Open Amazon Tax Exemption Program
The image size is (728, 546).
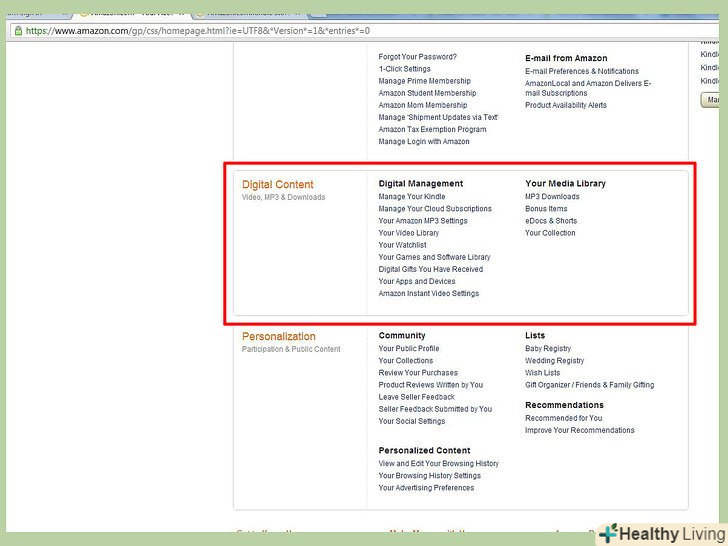432,129
